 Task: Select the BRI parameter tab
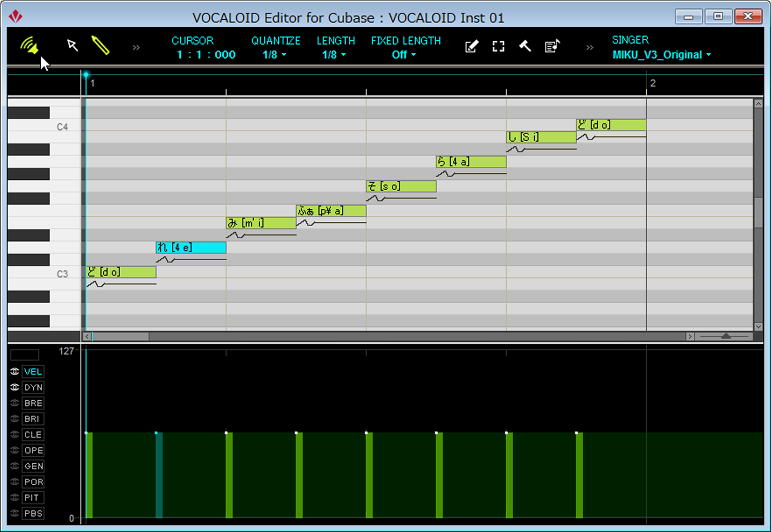tap(33, 419)
